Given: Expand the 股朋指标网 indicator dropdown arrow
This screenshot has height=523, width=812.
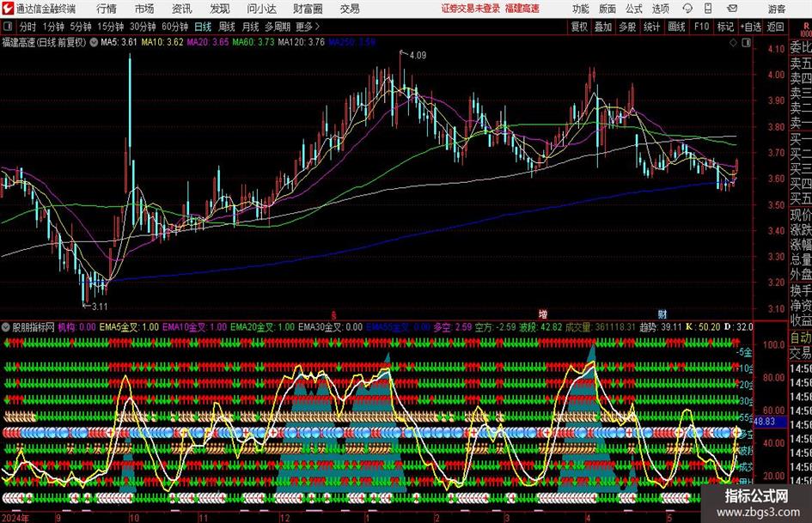Looking at the screenshot, I should click(x=6, y=327).
